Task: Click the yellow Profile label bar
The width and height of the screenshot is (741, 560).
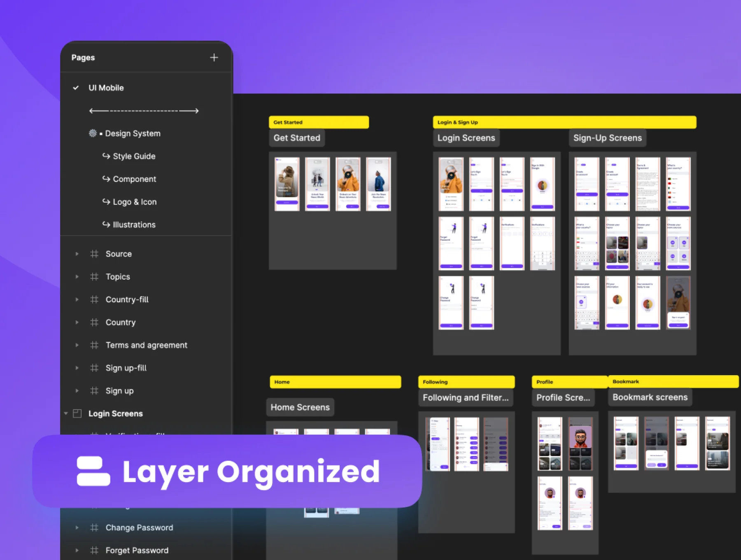Action: point(570,382)
